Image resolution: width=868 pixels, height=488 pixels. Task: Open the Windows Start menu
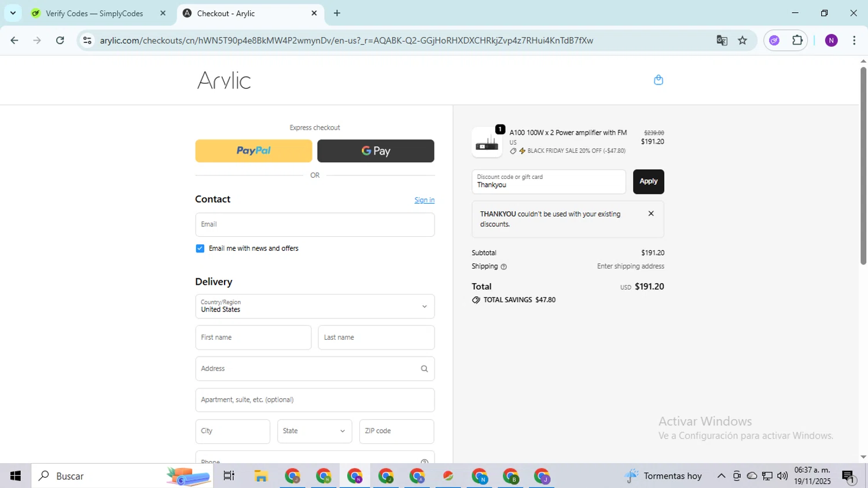pos(16,476)
